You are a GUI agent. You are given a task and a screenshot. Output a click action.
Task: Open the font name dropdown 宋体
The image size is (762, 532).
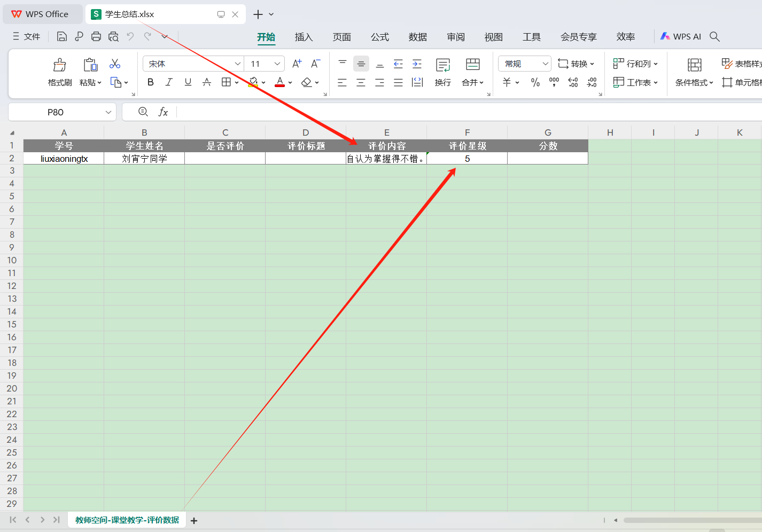tap(238, 64)
